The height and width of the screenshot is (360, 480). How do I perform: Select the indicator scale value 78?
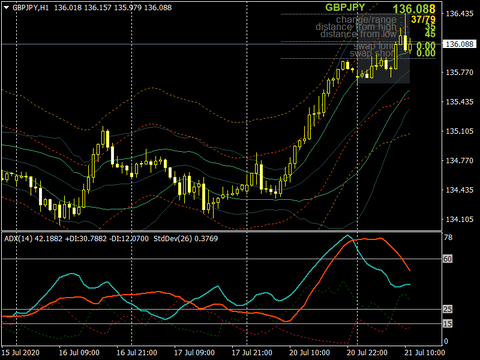pyautogui.click(x=448, y=237)
